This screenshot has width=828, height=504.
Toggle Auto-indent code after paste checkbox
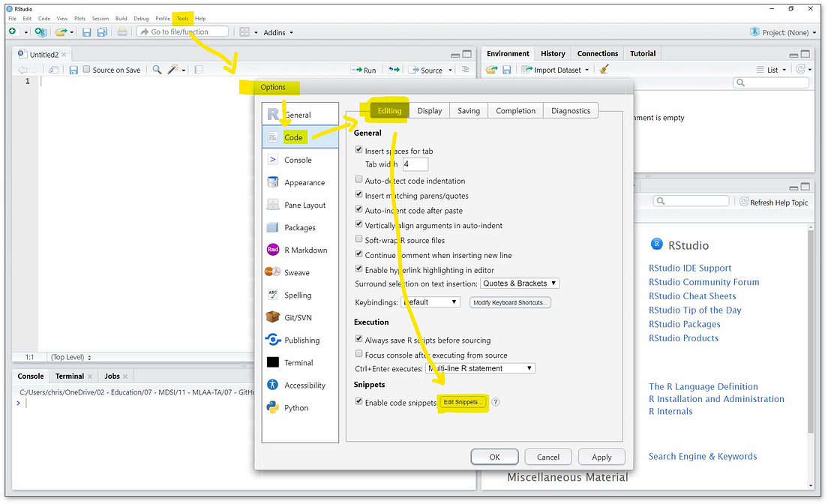tap(359, 209)
